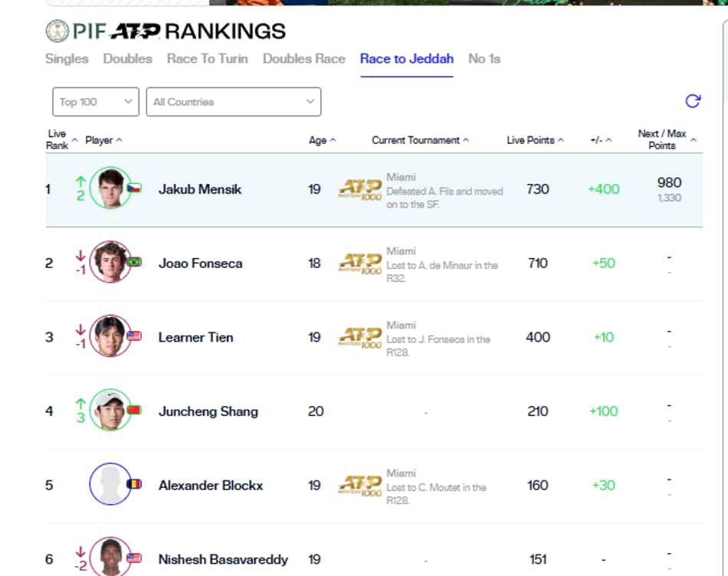Click the PIF emblem logo
This screenshot has width=728, height=576.
click(57, 31)
